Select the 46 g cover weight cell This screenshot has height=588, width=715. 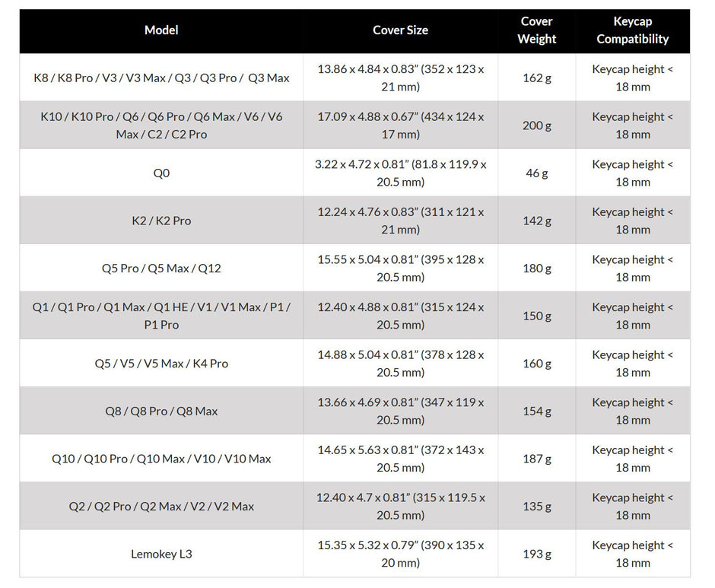pyautogui.click(x=537, y=173)
